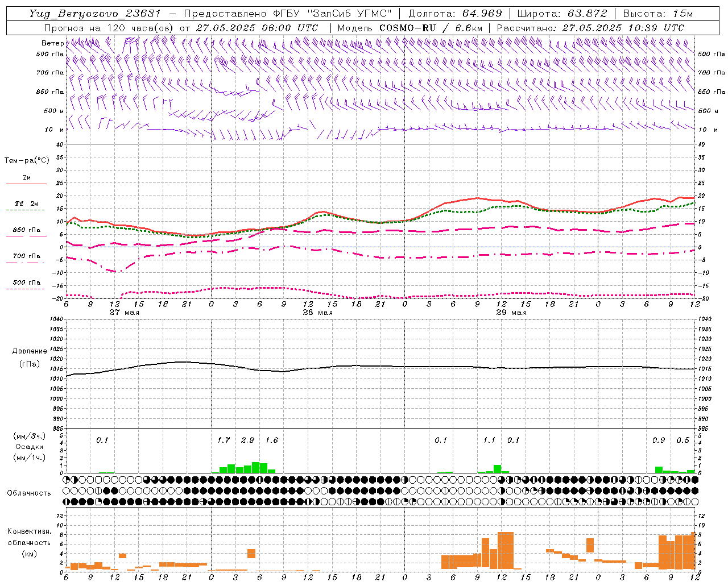Click the 28 мая date label
Viewport: 728px width, 582px height.
[x=317, y=313]
